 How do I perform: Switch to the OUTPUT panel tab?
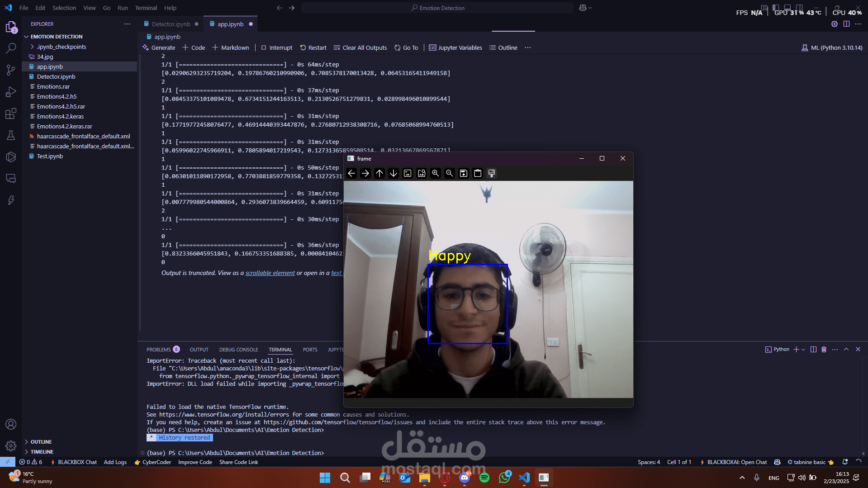click(199, 350)
